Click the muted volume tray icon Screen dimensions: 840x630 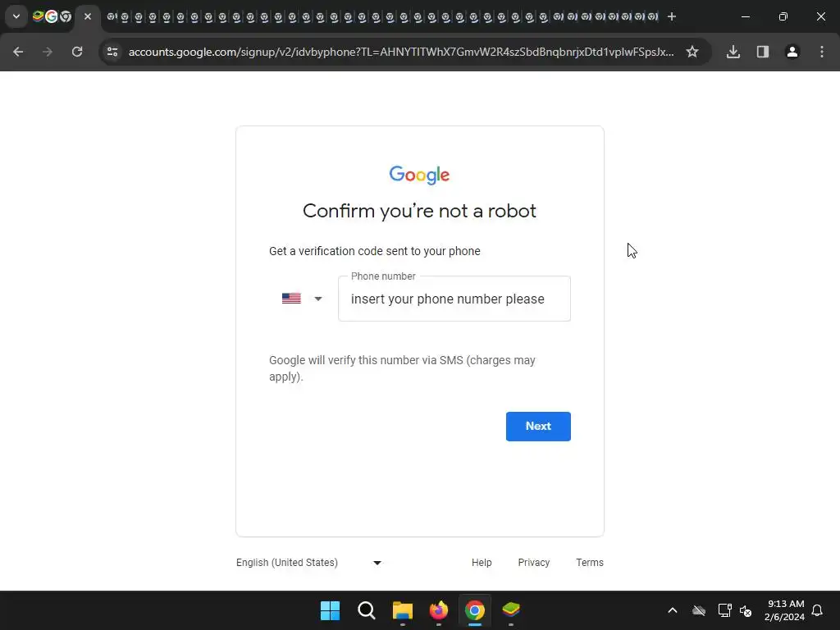tap(746, 610)
